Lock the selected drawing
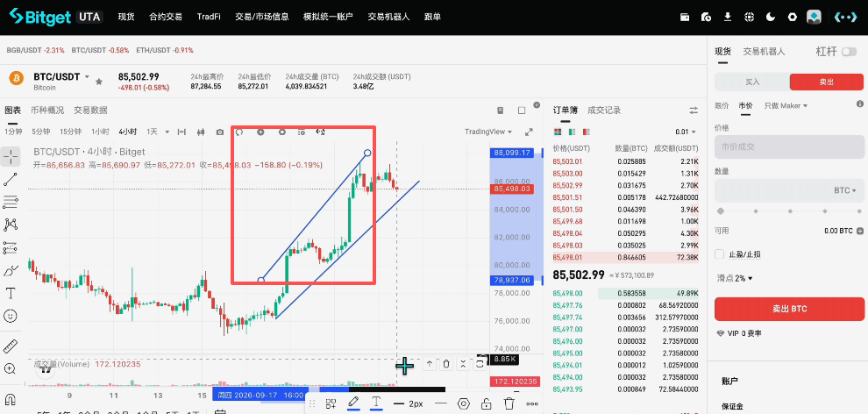Viewport: 868px width, 414px height. pos(486,403)
